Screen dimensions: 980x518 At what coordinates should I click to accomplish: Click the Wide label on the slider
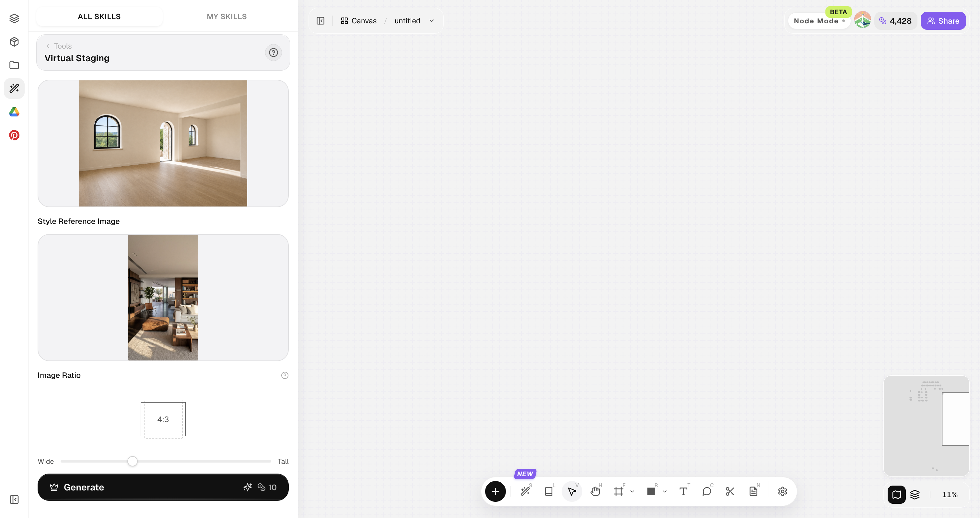(x=46, y=461)
